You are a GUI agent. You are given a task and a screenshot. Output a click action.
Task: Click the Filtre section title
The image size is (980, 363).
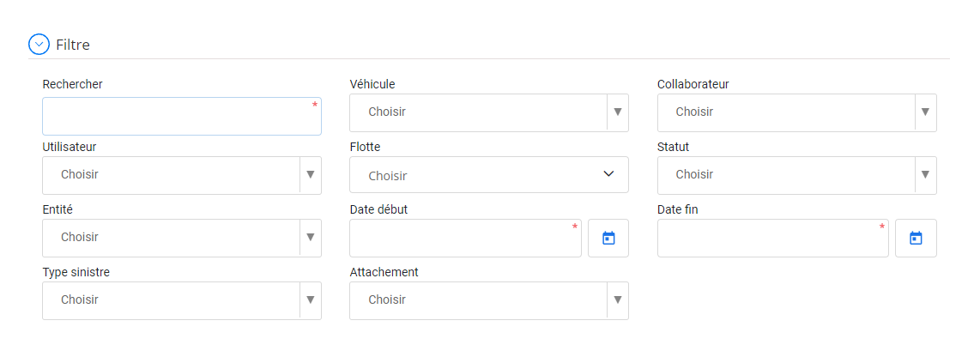click(x=73, y=45)
